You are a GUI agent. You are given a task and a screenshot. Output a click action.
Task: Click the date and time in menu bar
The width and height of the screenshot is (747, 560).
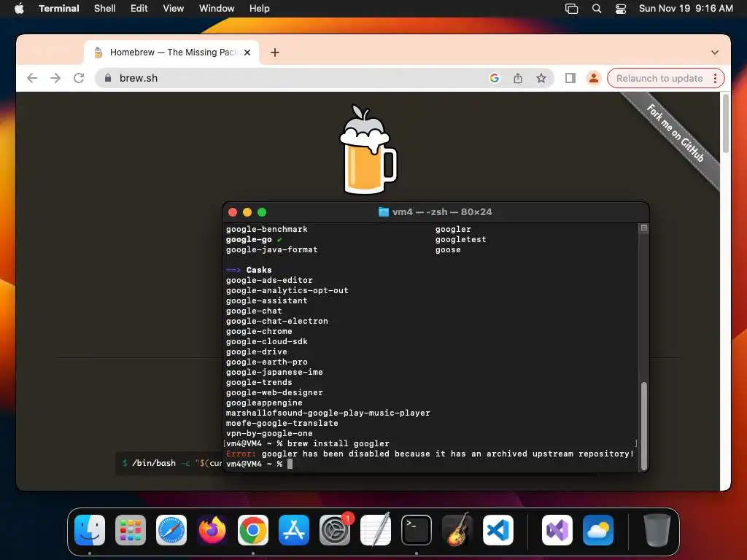686,8
